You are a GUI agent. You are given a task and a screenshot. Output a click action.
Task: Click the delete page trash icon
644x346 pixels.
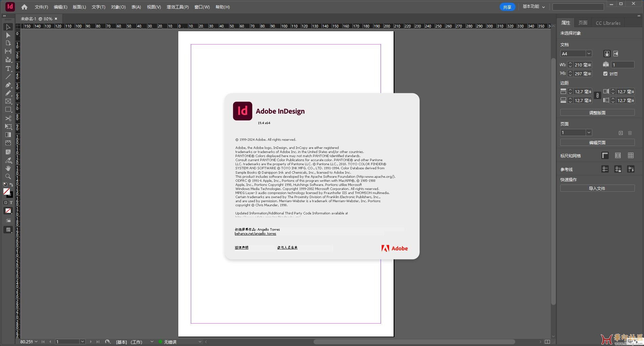(630, 133)
